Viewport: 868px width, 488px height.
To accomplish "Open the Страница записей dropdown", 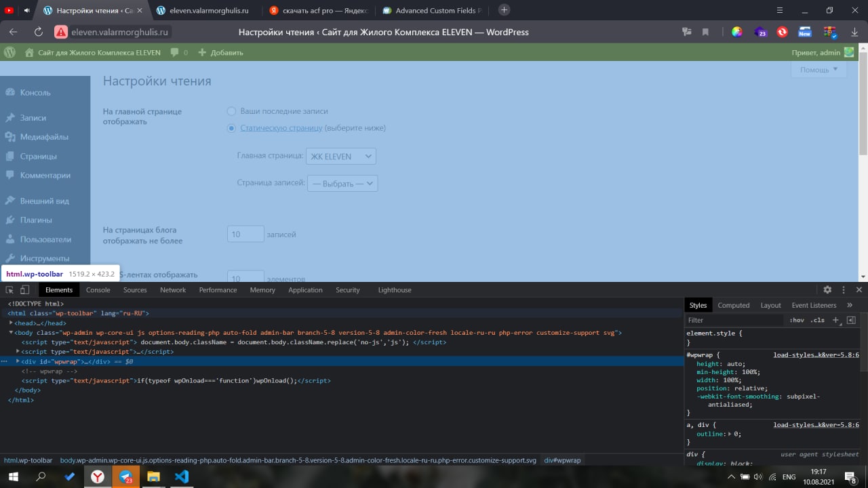I will click(x=342, y=183).
